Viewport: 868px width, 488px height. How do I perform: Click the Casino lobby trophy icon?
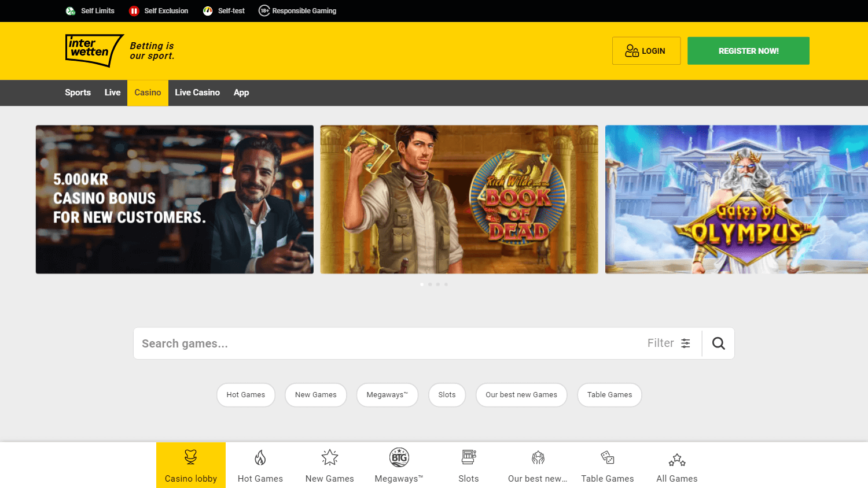coord(191,457)
